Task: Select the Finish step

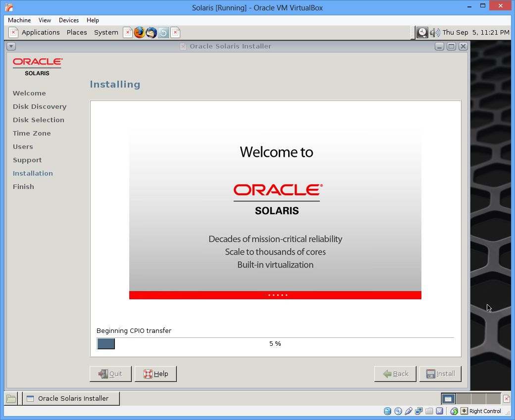Action: [x=23, y=187]
